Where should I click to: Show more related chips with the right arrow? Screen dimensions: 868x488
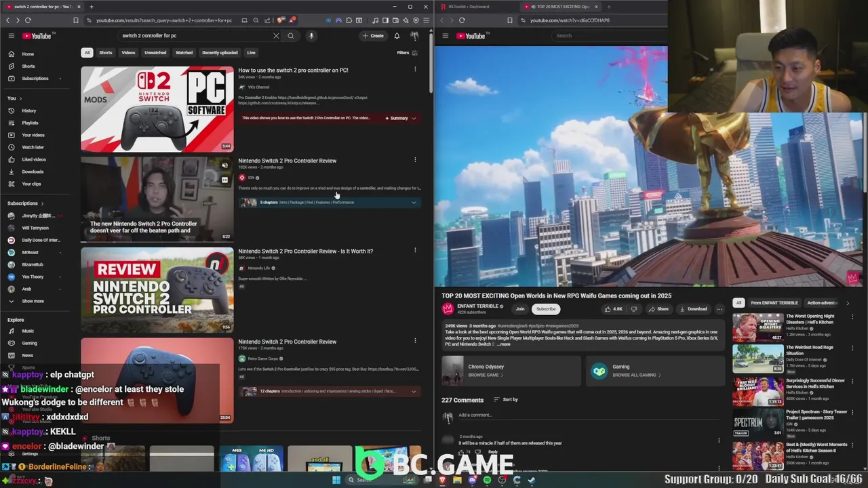click(847, 303)
